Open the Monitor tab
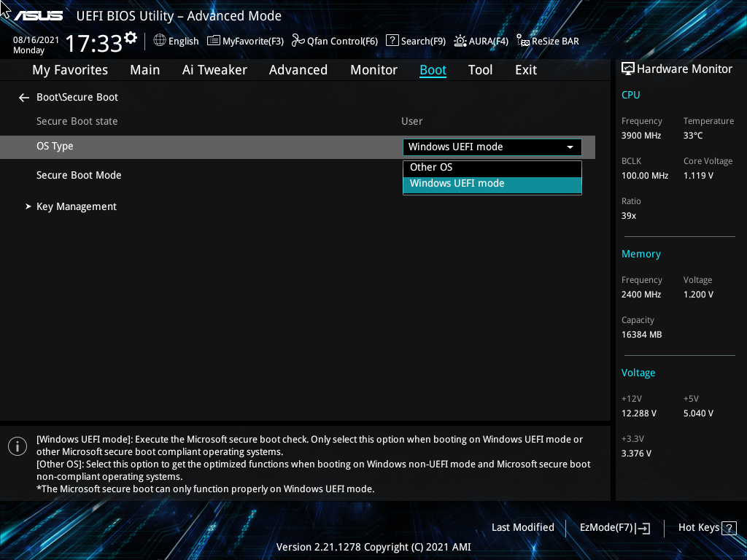This screenshot has width=747, height=560. point(374,70)
